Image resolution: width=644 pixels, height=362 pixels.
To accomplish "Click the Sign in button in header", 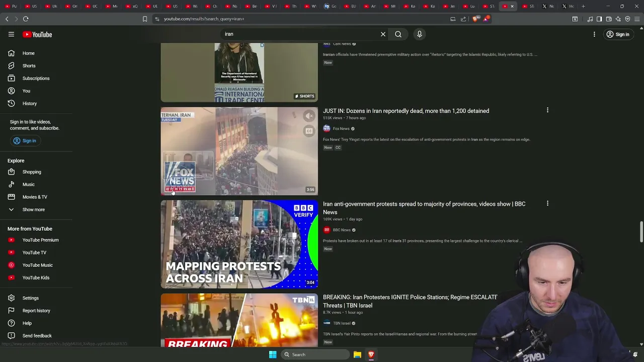I will click(x=618, y=34).
